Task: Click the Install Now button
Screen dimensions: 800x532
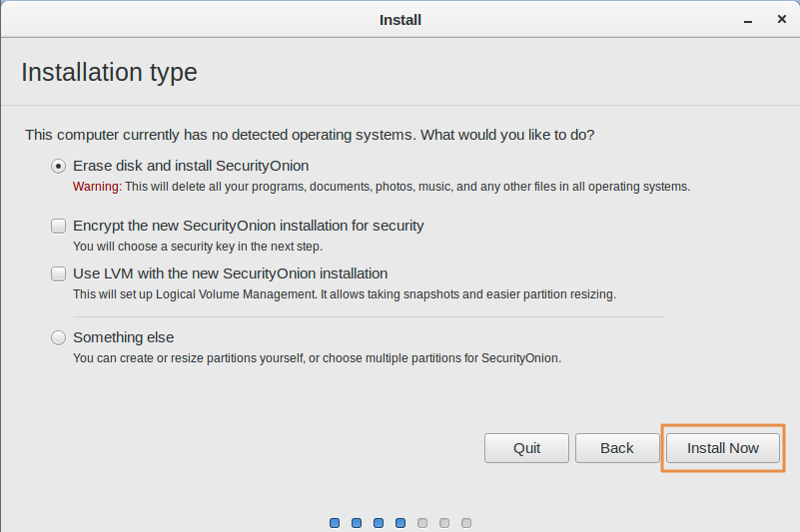Action: pyautogui.click(x=722, y=448)
